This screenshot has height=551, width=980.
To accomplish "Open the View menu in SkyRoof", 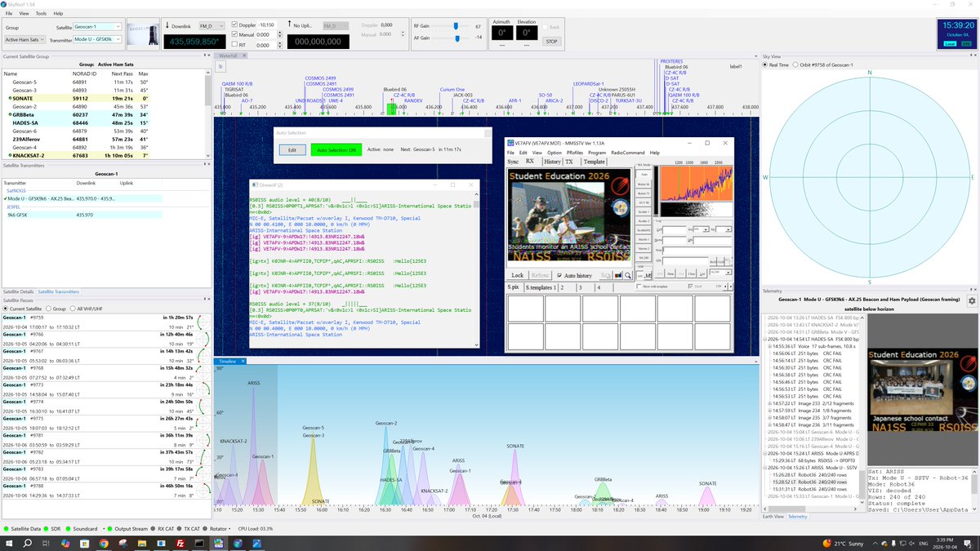I will coord(24,14).
